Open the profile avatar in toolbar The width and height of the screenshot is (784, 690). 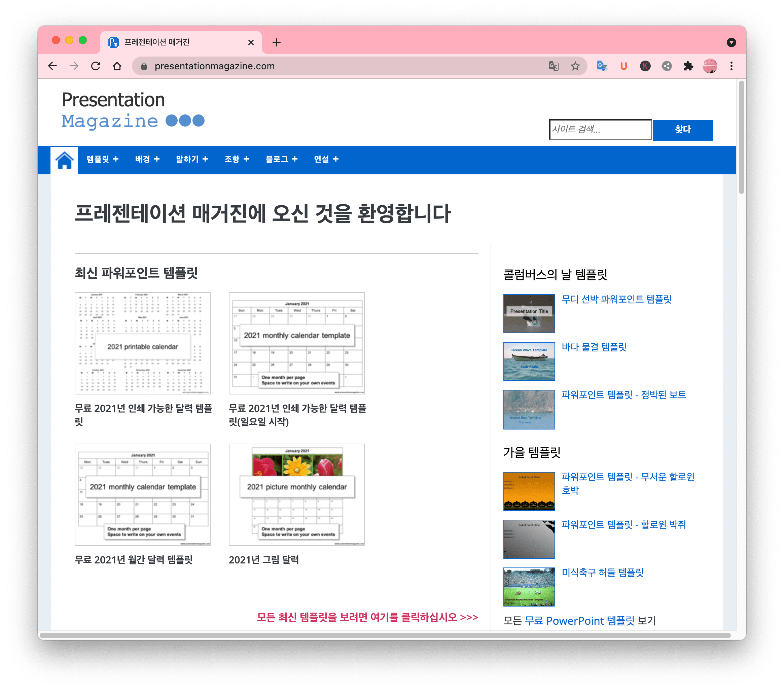[x=710, y=66]
